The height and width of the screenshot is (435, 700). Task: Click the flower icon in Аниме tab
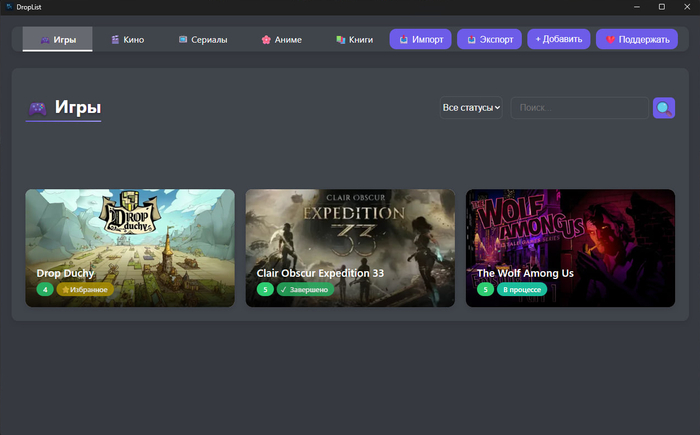266,39
